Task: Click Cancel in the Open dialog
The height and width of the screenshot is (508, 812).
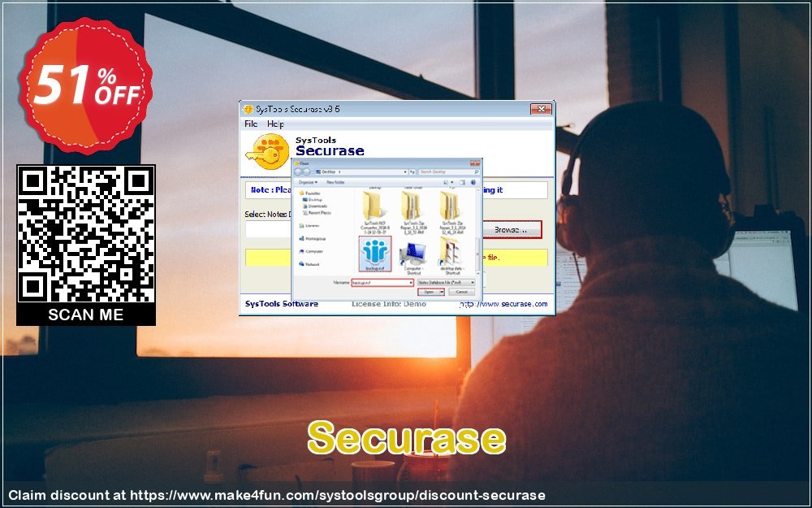Action: [x=461, y=292]
